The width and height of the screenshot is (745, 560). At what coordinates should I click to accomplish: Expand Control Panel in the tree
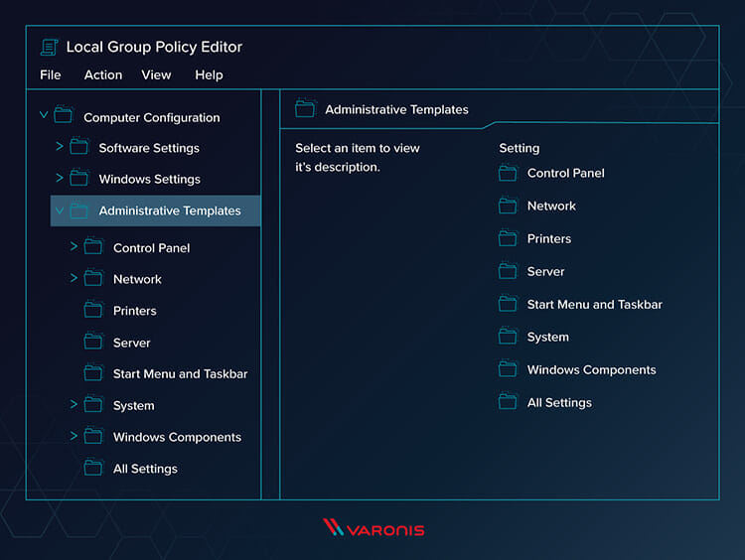74,246
